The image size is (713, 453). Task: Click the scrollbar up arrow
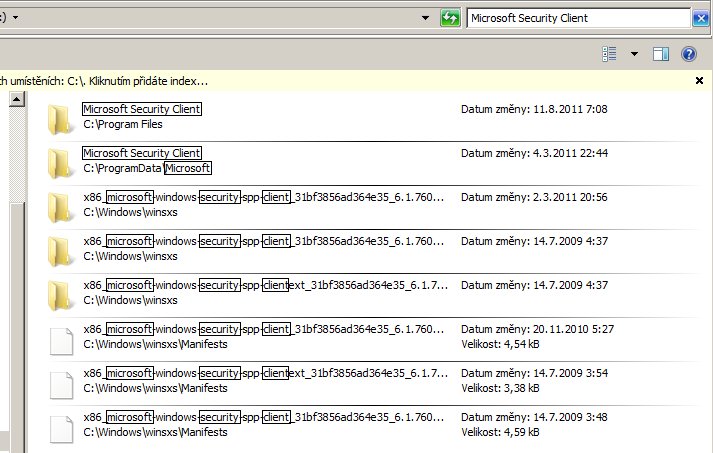click(16, 99)
